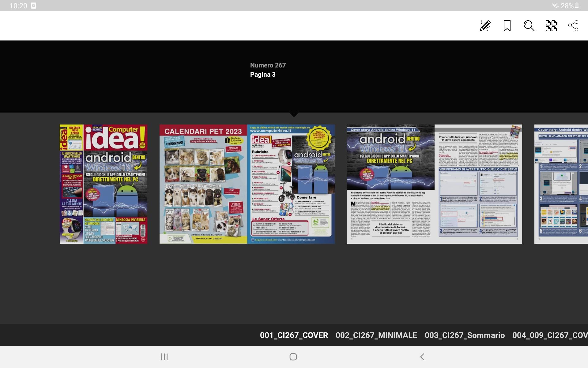
Task: Tap the pencil annotate icon
Action: point(485,26)
